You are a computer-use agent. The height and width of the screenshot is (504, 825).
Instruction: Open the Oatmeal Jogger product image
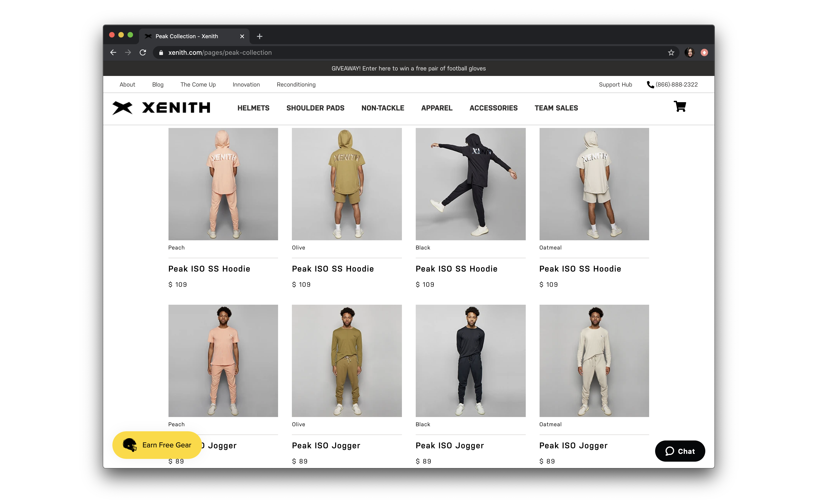594,361
